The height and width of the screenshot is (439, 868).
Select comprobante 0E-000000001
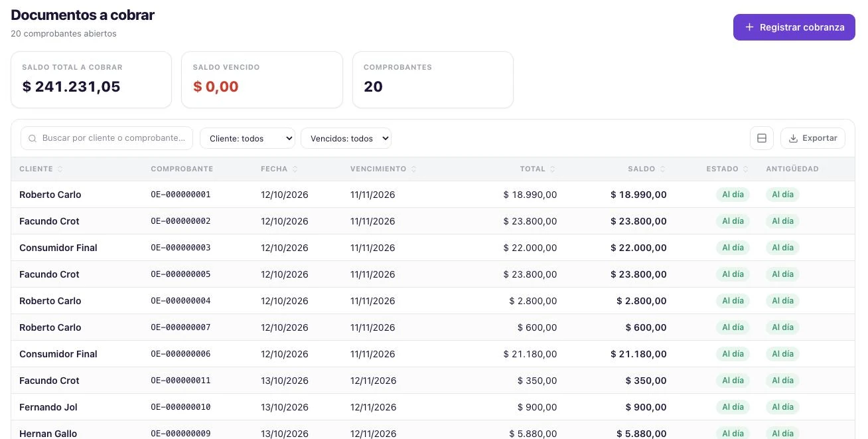point(181,195)
